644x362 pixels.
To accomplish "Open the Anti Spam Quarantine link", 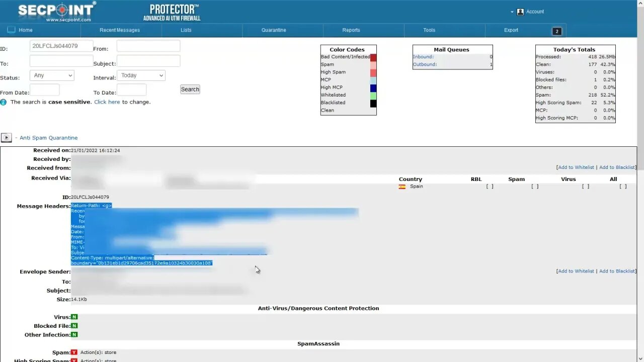I will [49, 138].
